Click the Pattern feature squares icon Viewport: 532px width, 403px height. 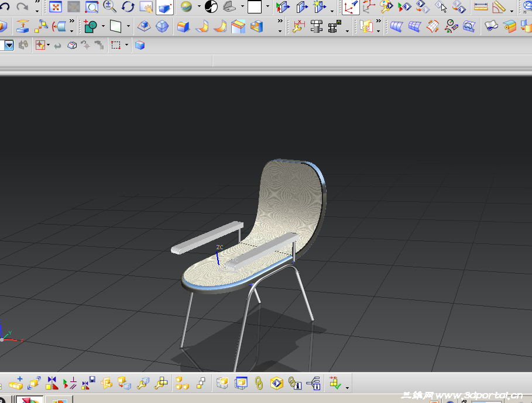pos(41,26)
